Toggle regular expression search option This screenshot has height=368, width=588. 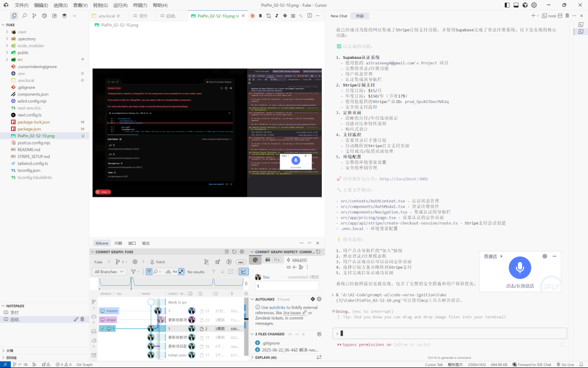click(181, 272)
